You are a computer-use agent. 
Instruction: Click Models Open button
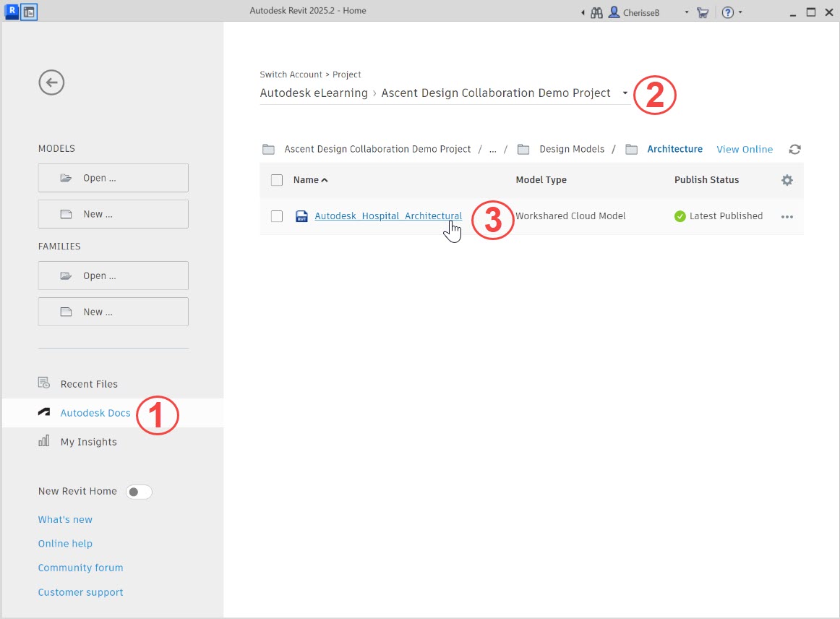tap(113, 178)
